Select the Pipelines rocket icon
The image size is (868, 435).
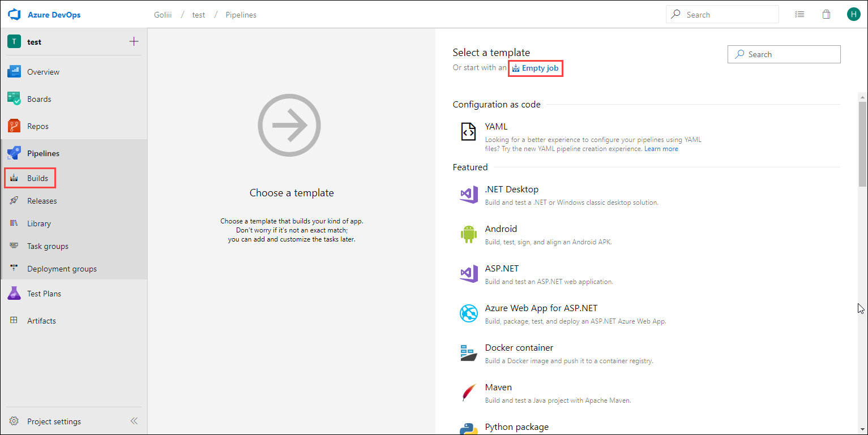tap(14, 153)
